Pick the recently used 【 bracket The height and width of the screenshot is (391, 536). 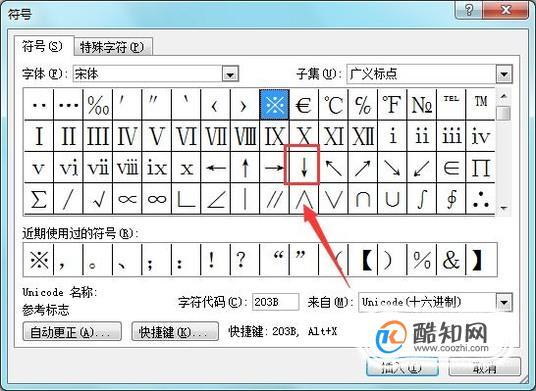[x=362, y=260]
